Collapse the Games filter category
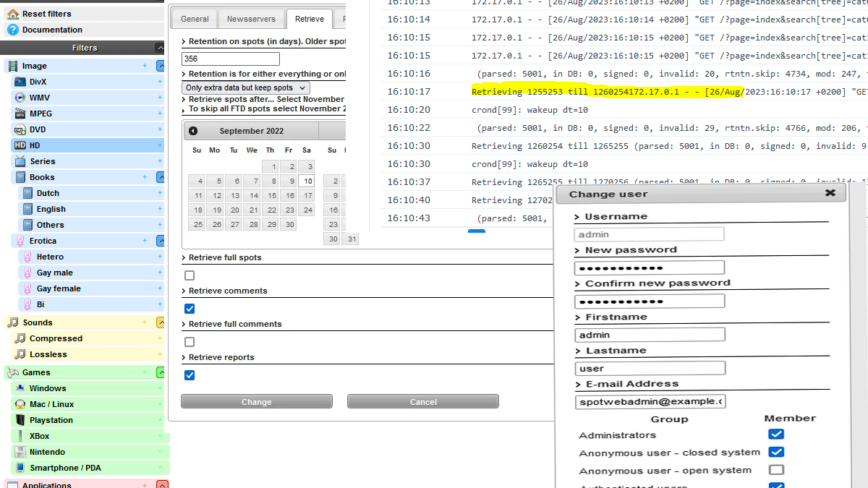The height and width of the screenshot is (488, 868). tap(161, 372)
